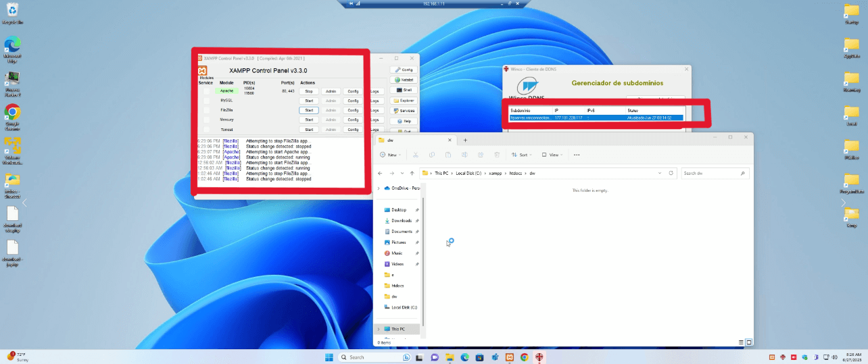Screen dimensions: 868x364
Task: Open the View dropdown in File Explorer
Action: tap(551, 155)
